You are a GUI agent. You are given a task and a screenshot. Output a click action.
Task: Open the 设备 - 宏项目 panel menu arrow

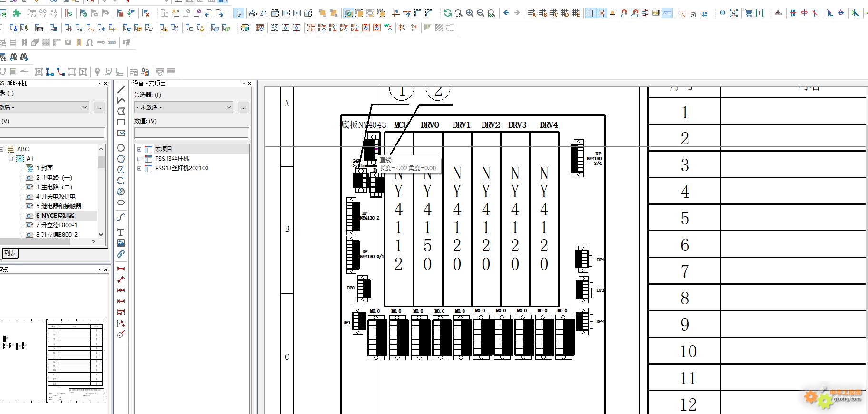coord(244,83)
